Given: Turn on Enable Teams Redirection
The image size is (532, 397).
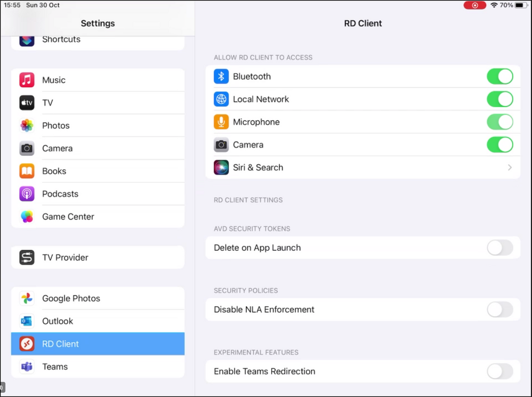Looking at the screenshot, I should point(500,371).
